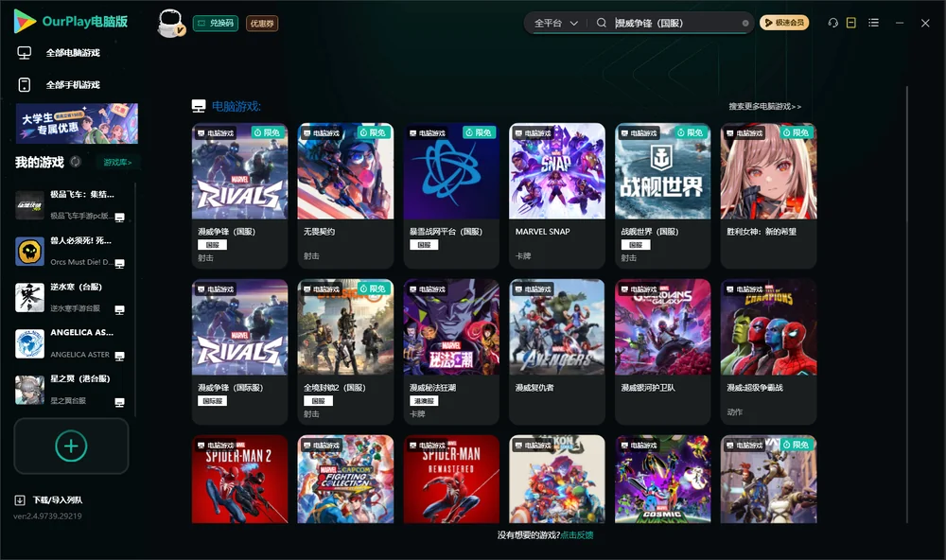This screenshot has height=560, width=946.
Task: Expand the 全平台 platform dropdown
Action: [x=555, y=23]
